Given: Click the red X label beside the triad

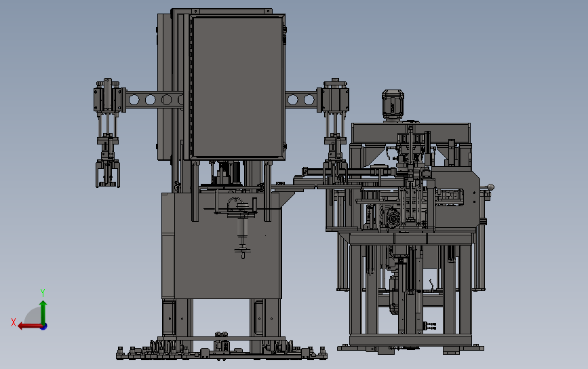Looking at the screenshot, I should point(14,322).
